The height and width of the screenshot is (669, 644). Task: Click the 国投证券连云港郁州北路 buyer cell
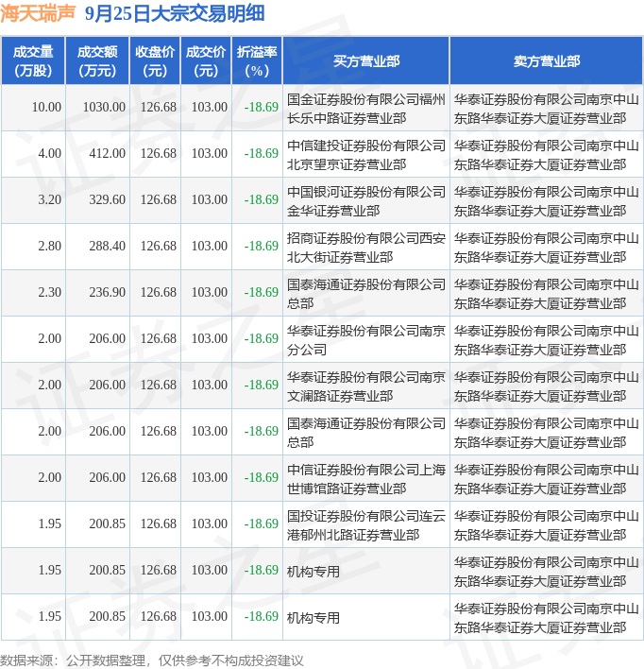[x=366, y=524]
